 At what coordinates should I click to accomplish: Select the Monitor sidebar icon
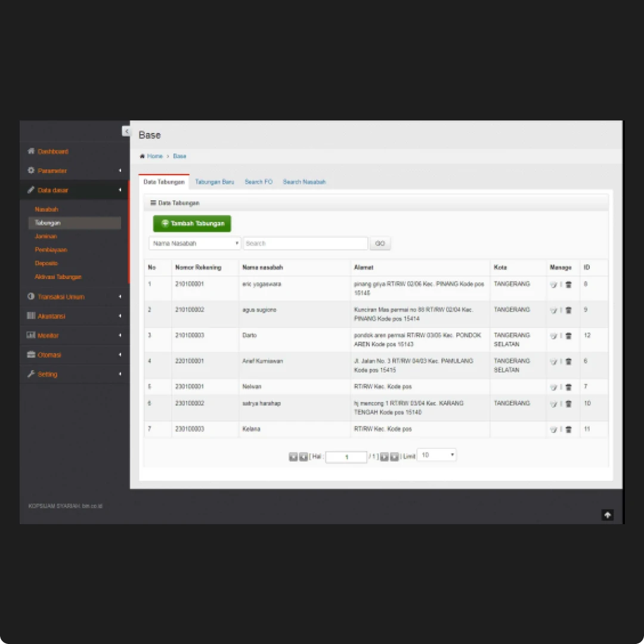[31, 335]
